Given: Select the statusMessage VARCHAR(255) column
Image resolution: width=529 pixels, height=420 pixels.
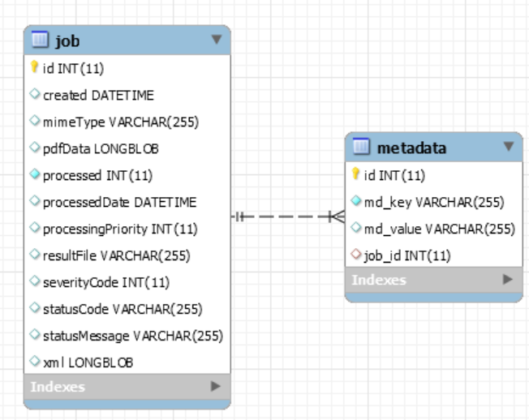Looking at the screenshot, I should pyautogui.click(x=132, y=336).
